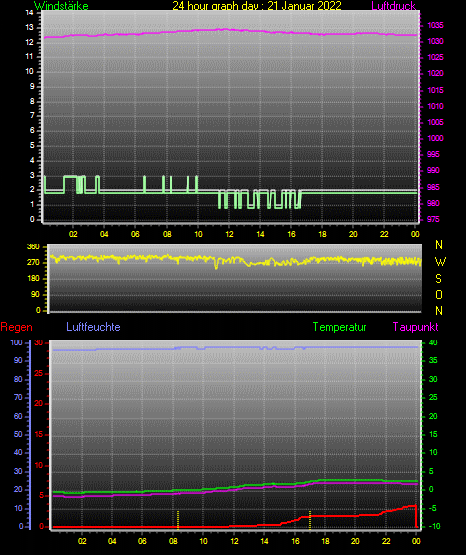Click the 1035 pressure axis value
Viewport: 466px width, 555px height.
436,25
